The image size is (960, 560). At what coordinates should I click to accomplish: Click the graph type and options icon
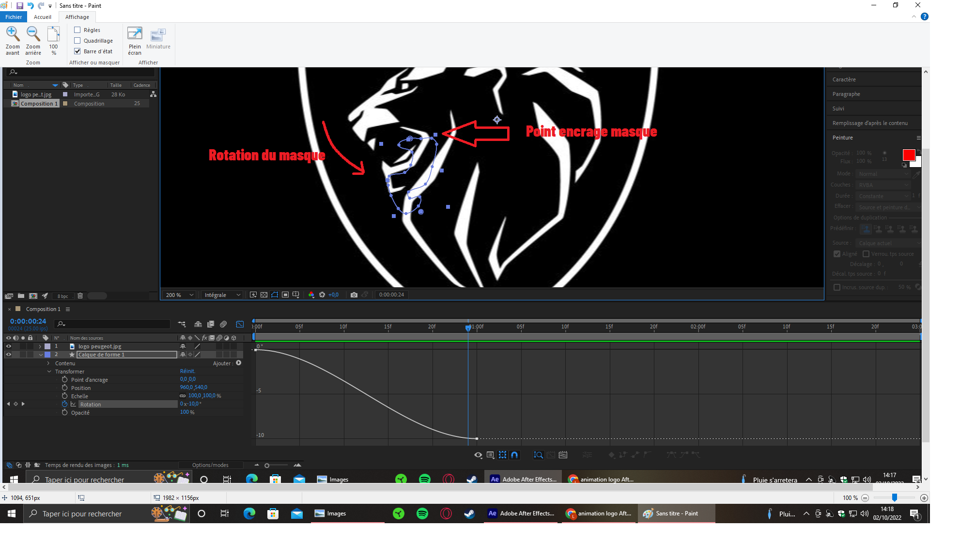pyautogui.click(x=490, y=455)
